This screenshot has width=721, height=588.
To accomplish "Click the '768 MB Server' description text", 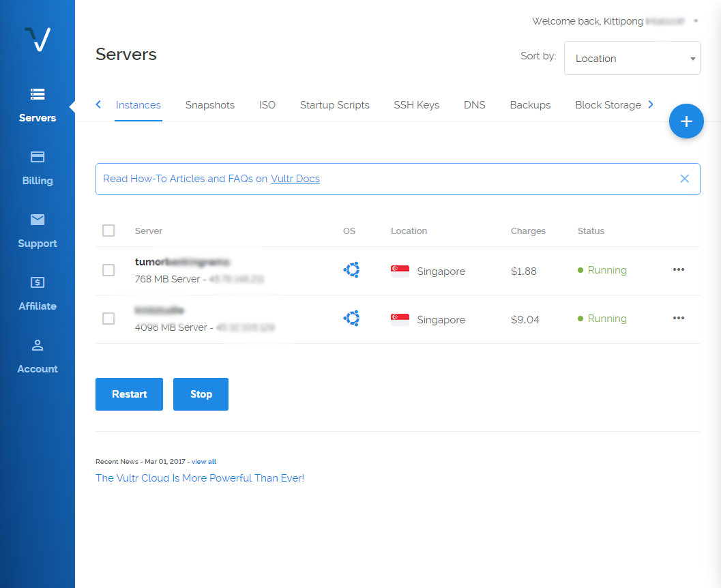I will tap(167, 279).
